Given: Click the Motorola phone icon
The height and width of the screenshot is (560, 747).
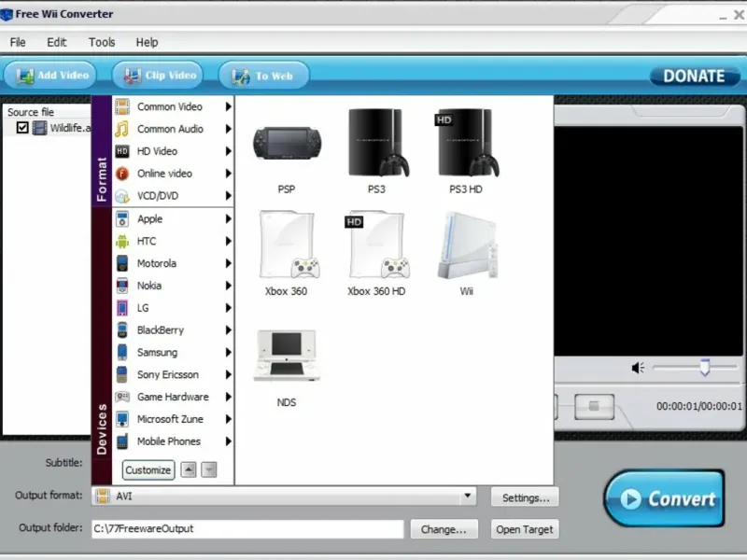Looking at the screenshot, I should coord(122,263).
